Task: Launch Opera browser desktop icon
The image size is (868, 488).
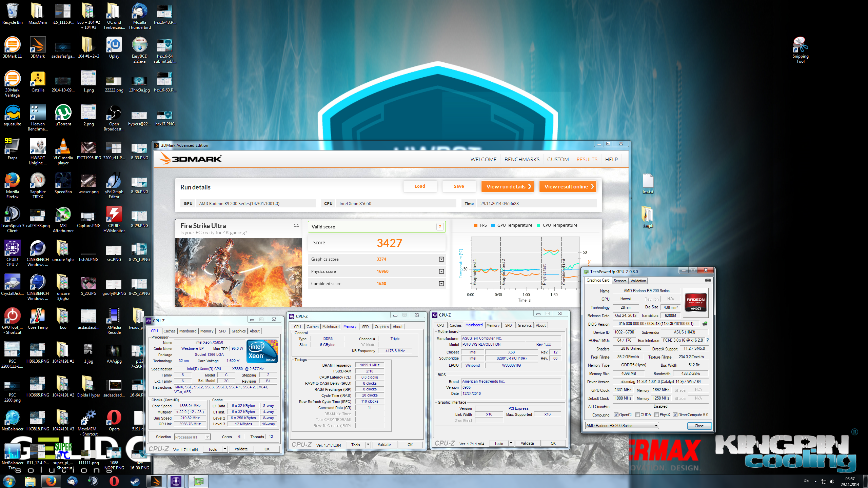Action: [x=114, y=420]
